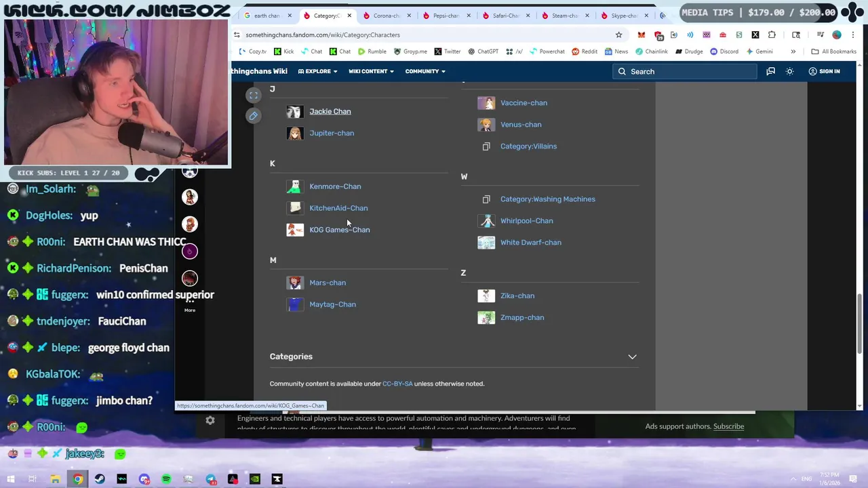Open the Discord bookmark

724,52
